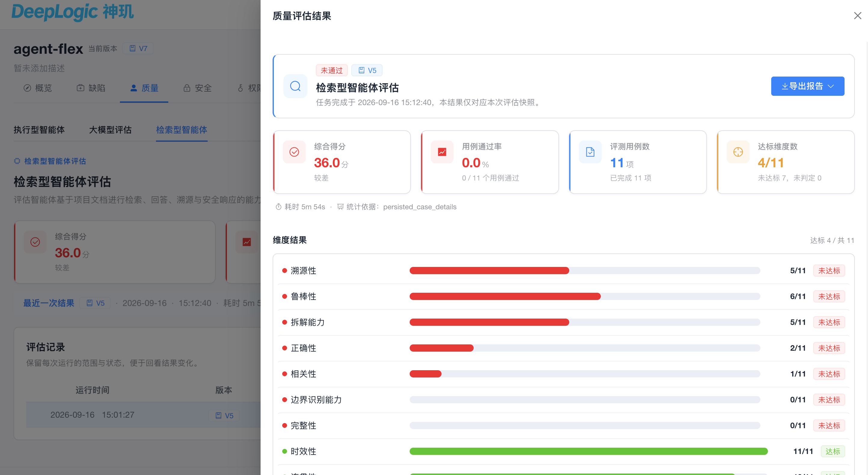Click the 综合得分 check-circle icon in drawer
Screen dimensions: 868x475
click(294, 152)
